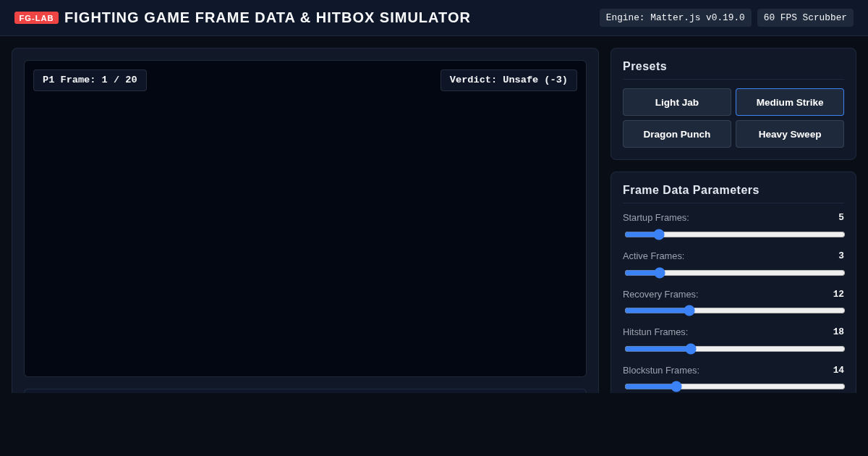868x456 pixels.
Task: Click the Recovery Frames label
Action: 660,294
